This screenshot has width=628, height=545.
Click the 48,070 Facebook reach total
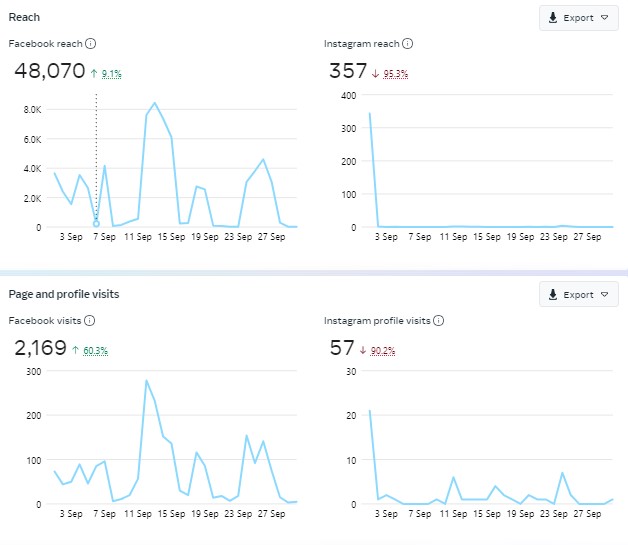[x=49, y=71]
